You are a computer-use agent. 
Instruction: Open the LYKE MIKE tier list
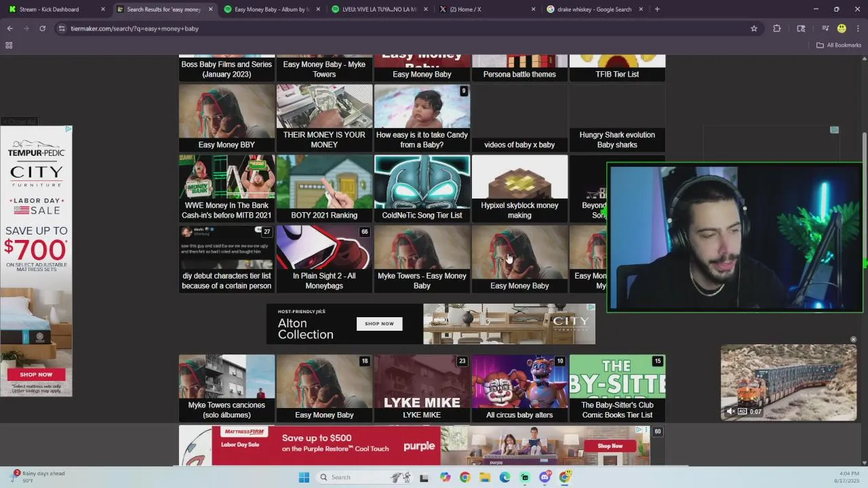[422, 388]
